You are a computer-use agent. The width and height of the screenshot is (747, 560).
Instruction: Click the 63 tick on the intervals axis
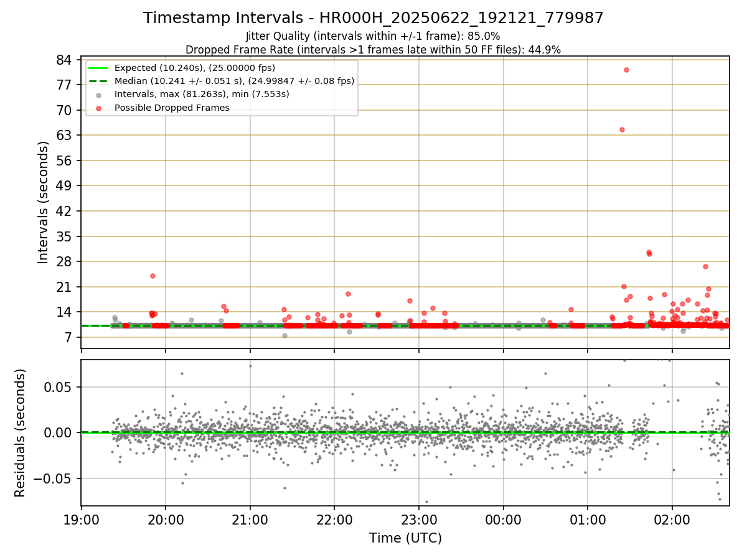click(x=65, y=135)
